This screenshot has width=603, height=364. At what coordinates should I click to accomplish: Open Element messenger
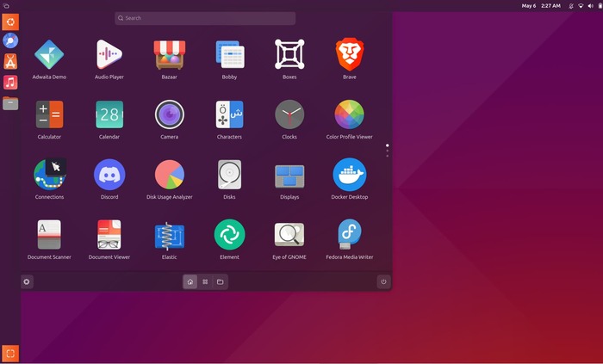coord(230,235)
